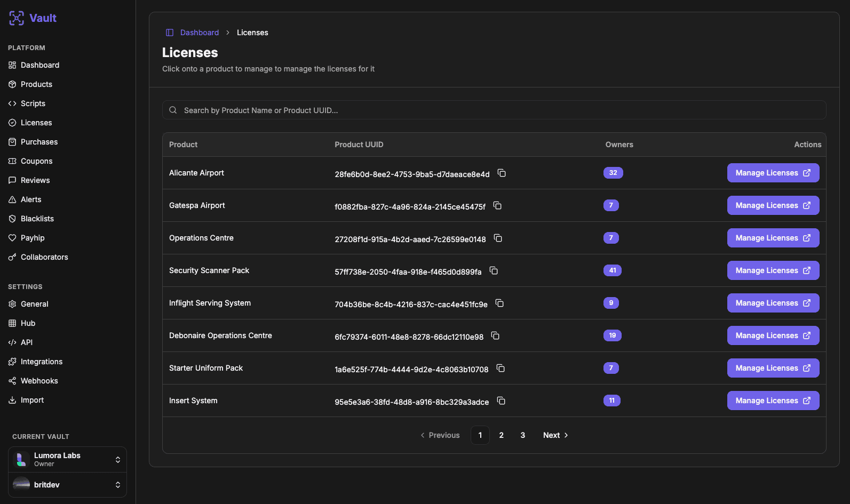The height and width of the screenshot is (504, 850).
Task: Expand the Lumora Labs vault switcher
Action: tap(67, 459)
